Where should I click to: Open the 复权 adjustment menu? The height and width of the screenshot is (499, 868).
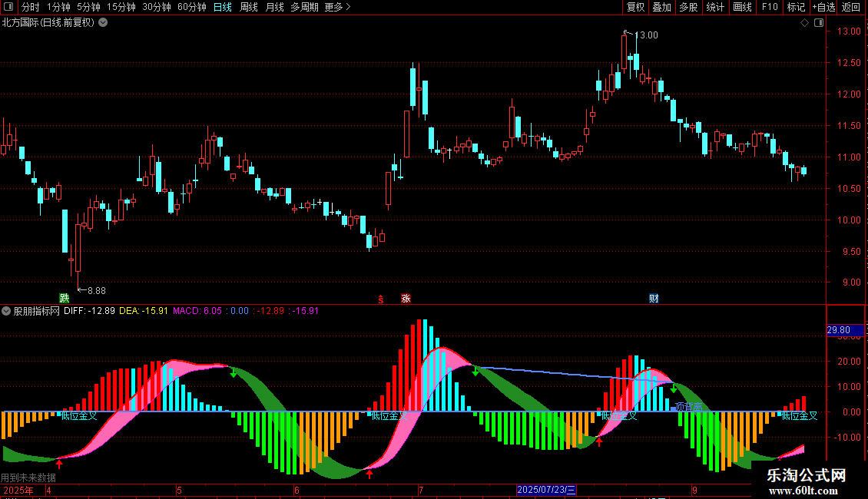point(635,7)
